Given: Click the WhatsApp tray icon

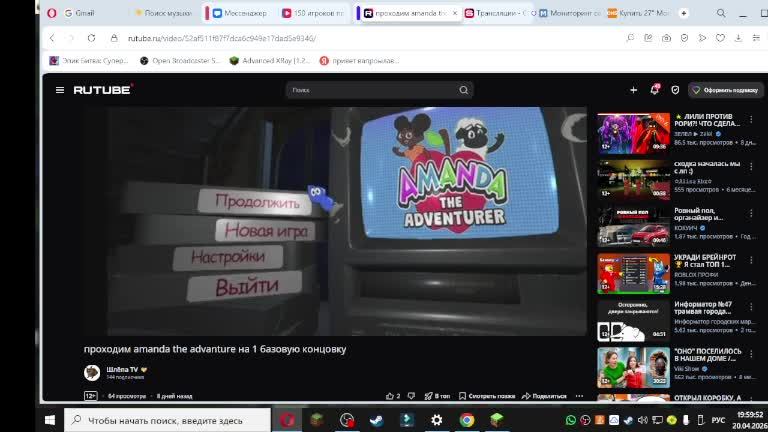Looking at the screenshot, I should (571, 420).
